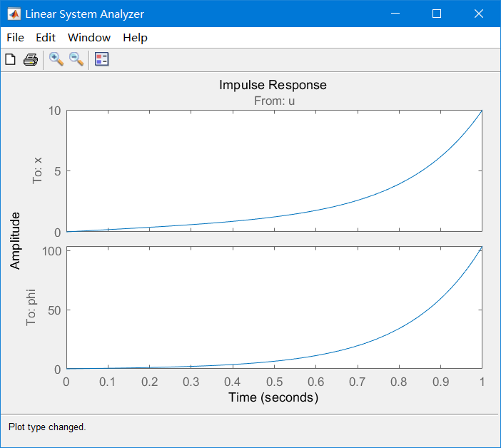Viewport: 501px width, 448px height.
Task: Click the 'Time (seconds)' axis label
Action: [x=273, y=397]
